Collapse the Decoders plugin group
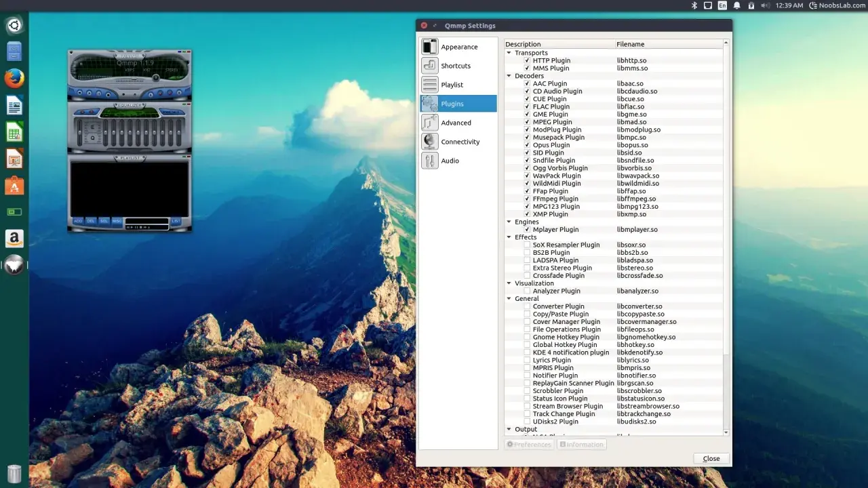868x488 pixels. pyautogui.click(x=509, y=76)
